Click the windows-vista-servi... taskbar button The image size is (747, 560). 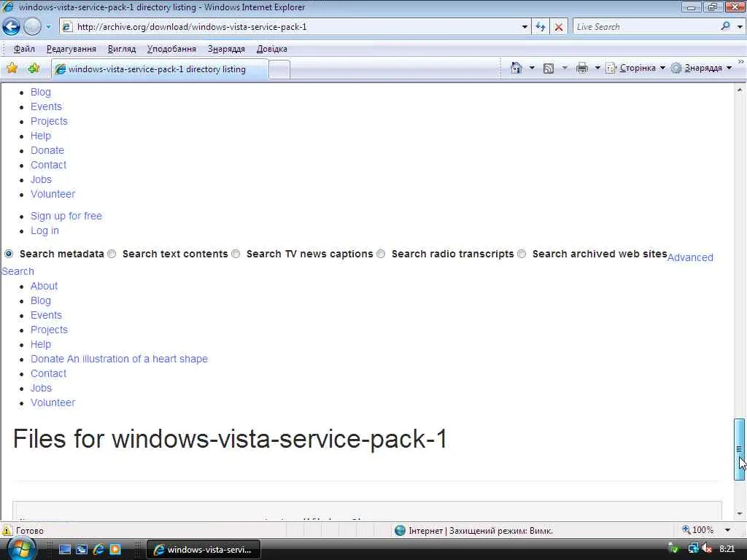pyautogui.click(x=204, y=550)
